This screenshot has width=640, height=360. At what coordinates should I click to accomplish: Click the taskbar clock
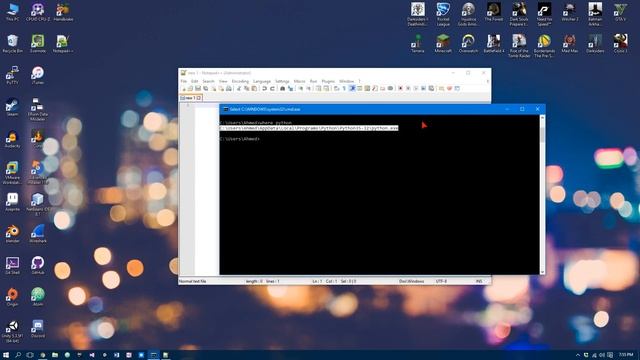tap(626, 355)
